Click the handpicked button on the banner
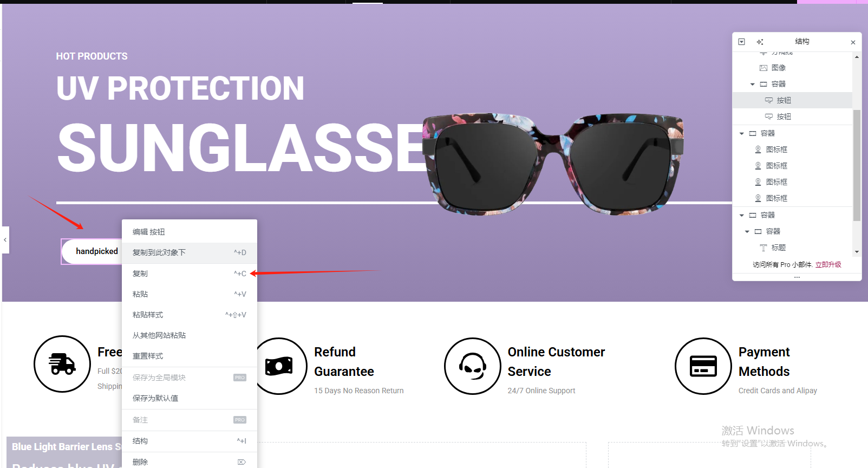The image size is (868, 468). point(92,251)
